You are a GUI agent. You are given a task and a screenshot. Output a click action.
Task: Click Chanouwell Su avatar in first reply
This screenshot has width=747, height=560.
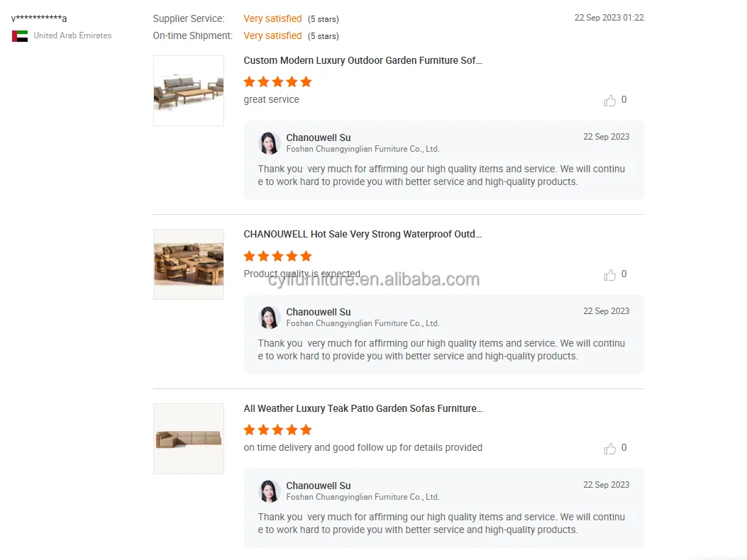click(x=269, y=143)
